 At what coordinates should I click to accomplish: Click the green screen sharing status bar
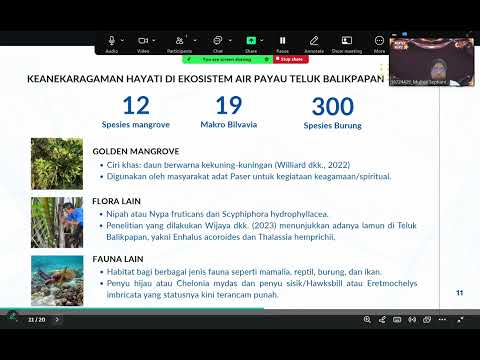pos(227,59)
